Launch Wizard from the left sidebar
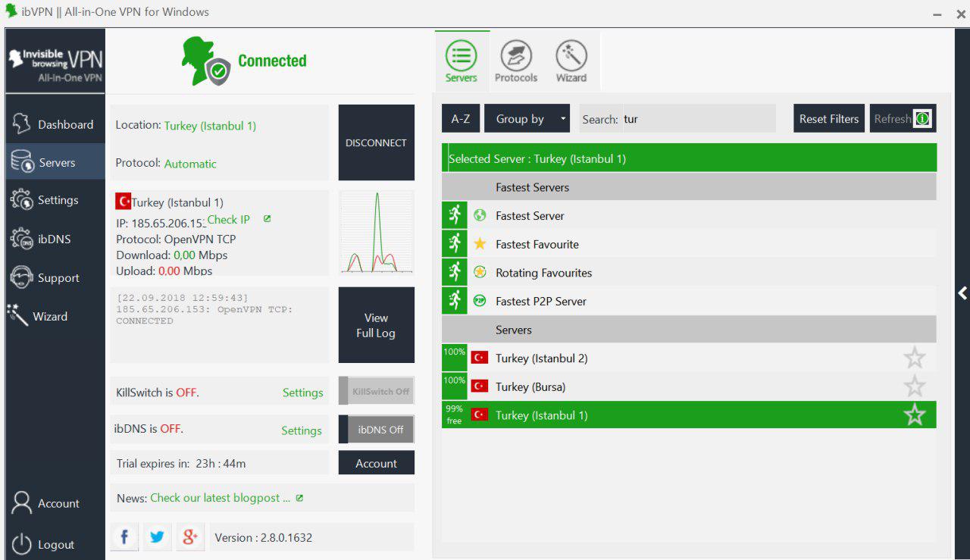970x560 pixels. [x=55, y=316]
